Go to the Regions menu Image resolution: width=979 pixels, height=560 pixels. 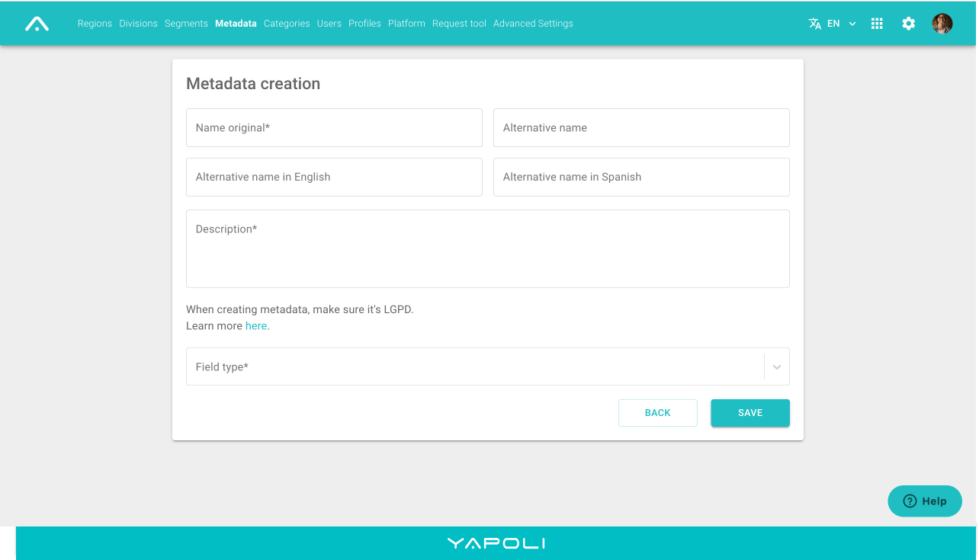pos(95,24)
